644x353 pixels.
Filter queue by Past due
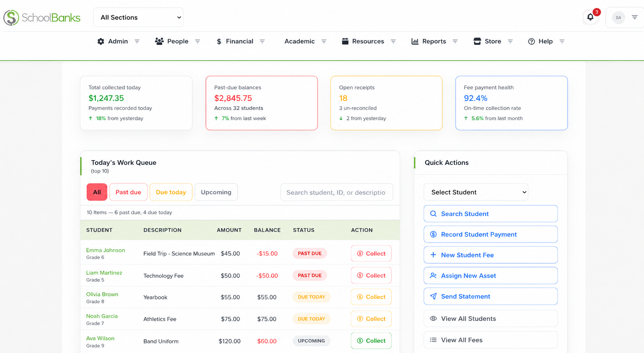128,192
